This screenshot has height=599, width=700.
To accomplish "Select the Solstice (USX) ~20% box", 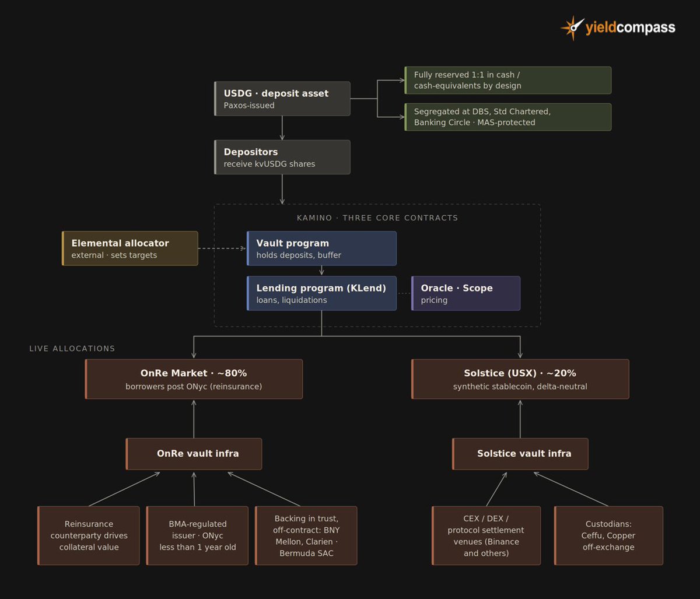I will pos(520,379).
